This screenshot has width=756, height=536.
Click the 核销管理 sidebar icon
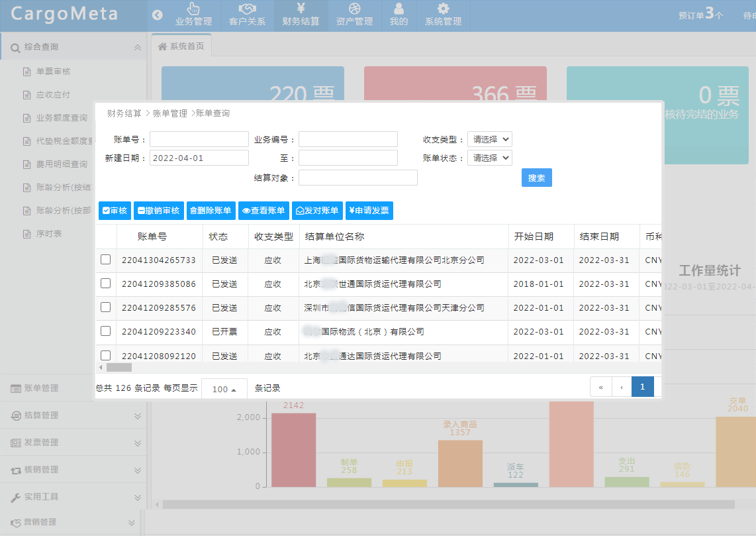click(x=16, y=470)
